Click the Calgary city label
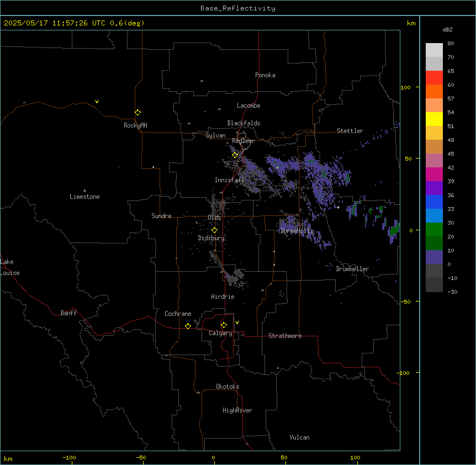Viewport: 476px width, 465px height. (x=221, y=333)
